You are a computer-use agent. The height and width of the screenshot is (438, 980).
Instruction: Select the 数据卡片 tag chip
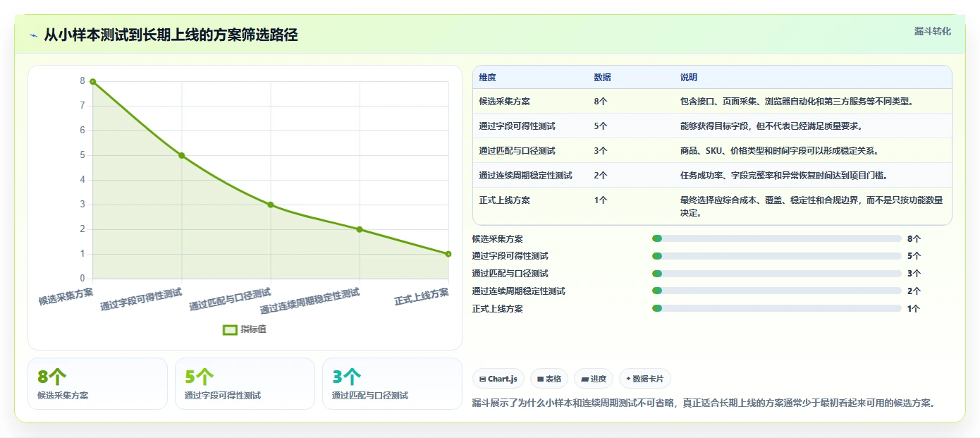644,379
